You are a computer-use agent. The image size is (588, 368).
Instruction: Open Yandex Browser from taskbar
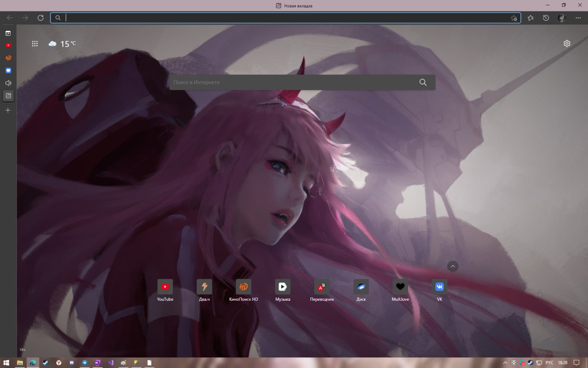59,362
